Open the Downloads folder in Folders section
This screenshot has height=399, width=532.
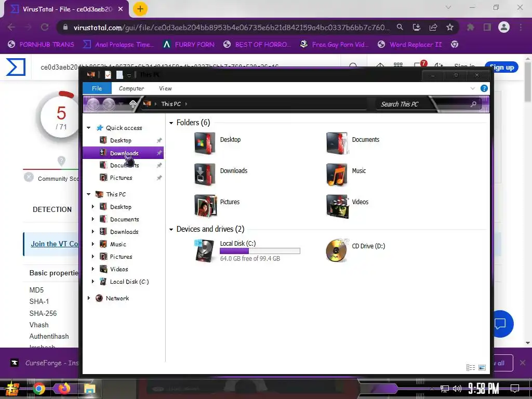click(x=205, y=175)
